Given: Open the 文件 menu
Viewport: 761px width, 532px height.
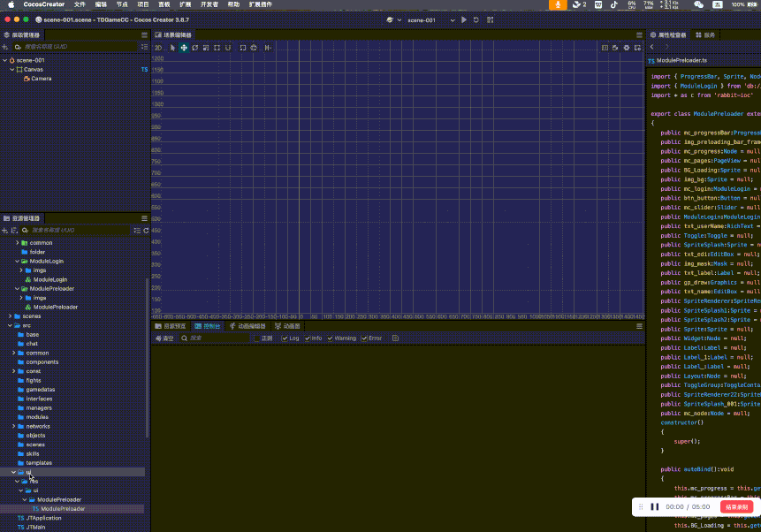Looking at the screenshot, I should [x=80, y=4].
